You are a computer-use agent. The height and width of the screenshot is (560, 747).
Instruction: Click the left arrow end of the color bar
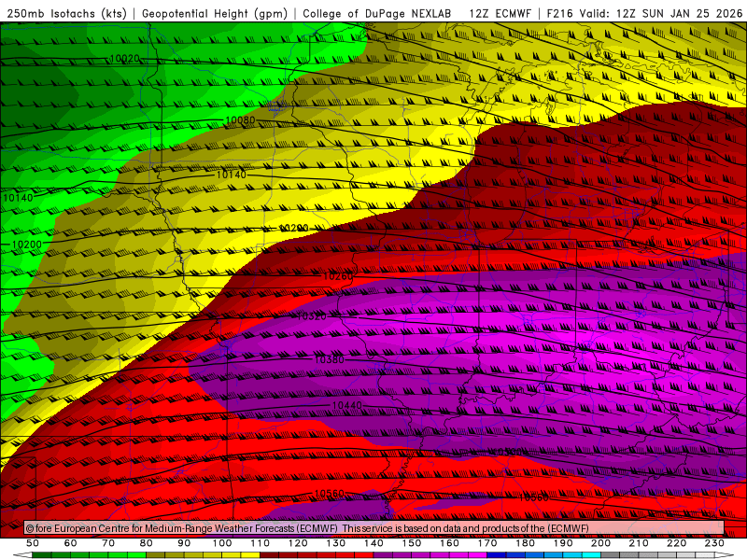point(22,555)
